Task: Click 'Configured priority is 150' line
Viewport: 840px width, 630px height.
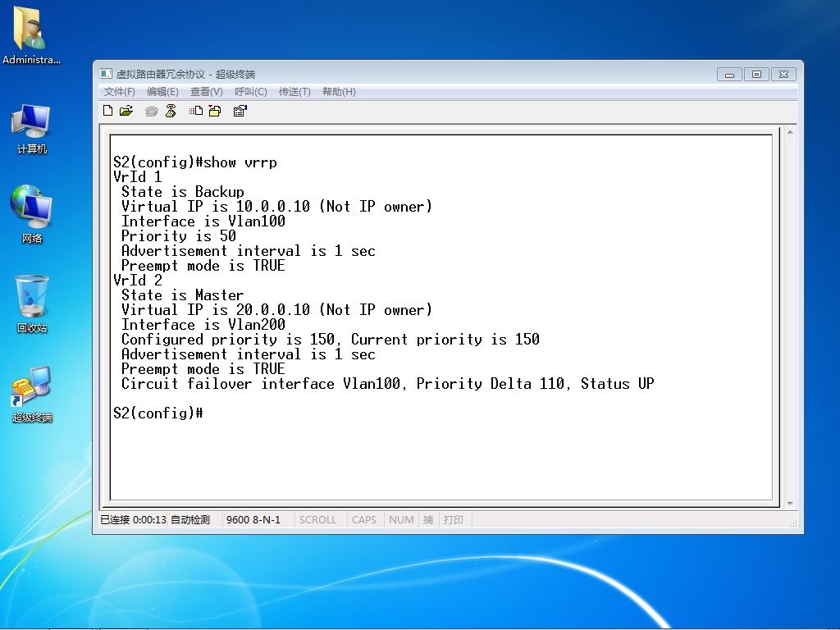Action: coord(330,340)
